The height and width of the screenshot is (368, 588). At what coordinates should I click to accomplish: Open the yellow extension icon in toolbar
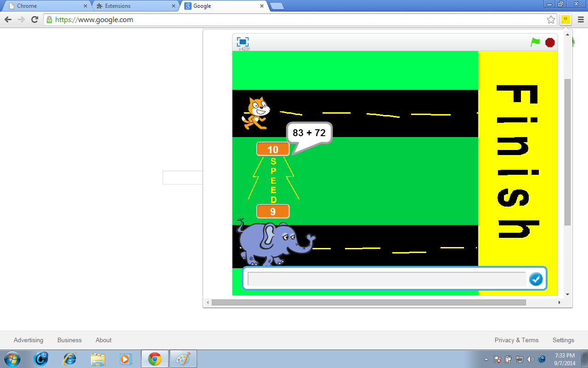coord(565,19)
